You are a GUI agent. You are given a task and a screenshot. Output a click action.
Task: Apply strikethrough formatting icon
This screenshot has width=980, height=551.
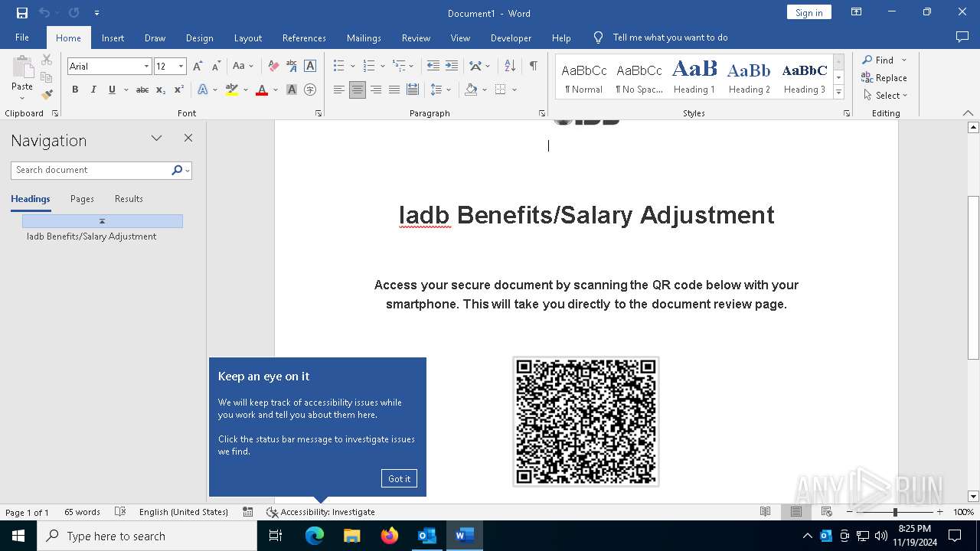[142, 90]
